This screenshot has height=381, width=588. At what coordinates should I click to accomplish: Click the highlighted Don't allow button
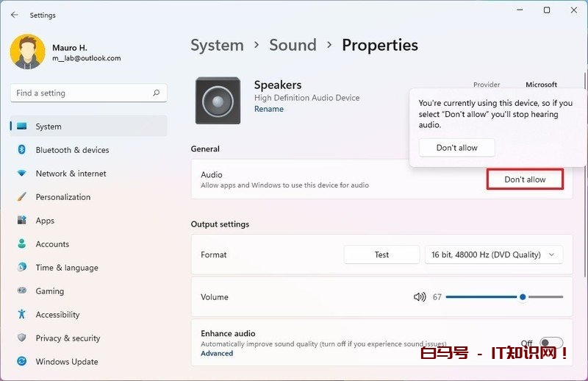coord(525,179)
